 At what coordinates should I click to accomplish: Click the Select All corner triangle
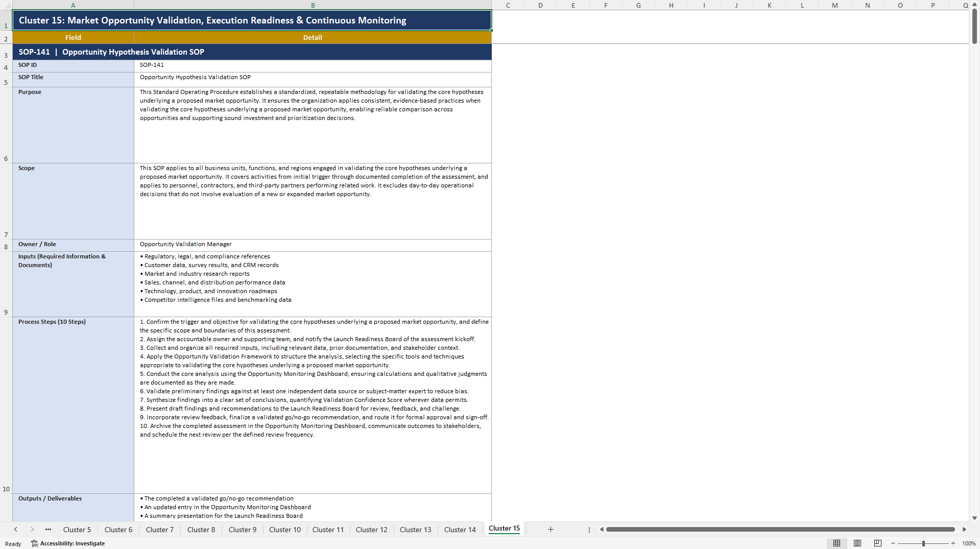pyautogui.click(x=6, y=5)
